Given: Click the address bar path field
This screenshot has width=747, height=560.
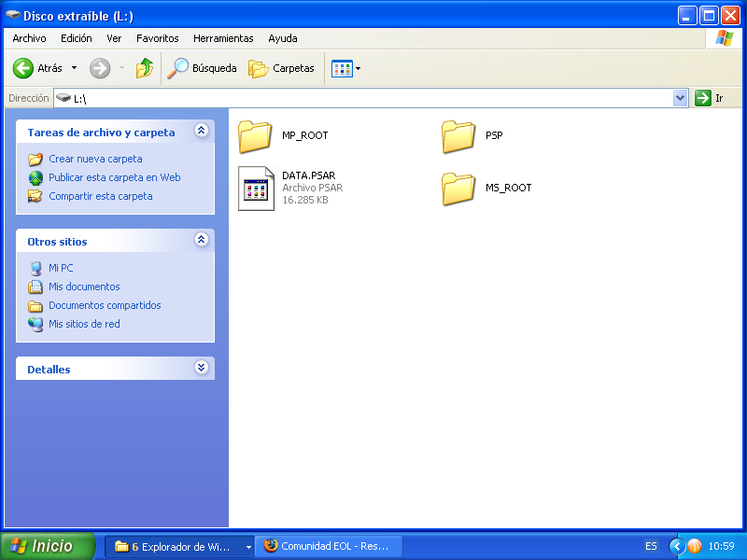Looking at the screenshot, I should 373,98.
